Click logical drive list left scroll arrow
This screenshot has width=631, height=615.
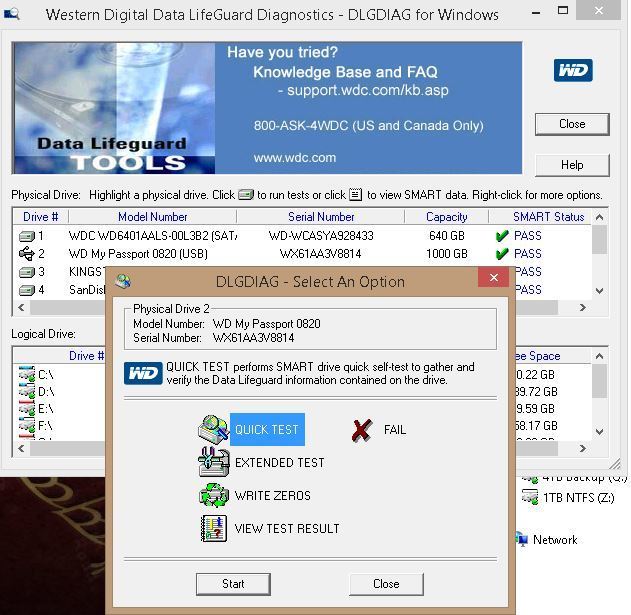click(21, 448)
